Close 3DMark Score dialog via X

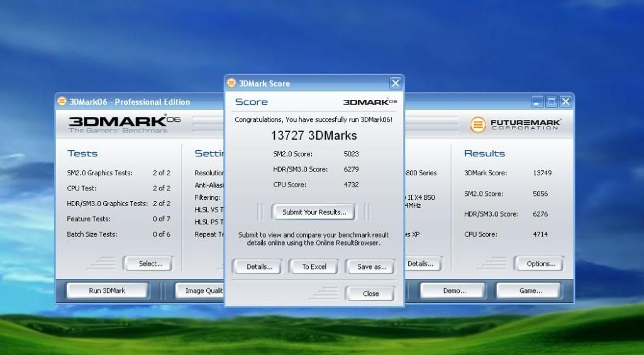coord(396,84)
